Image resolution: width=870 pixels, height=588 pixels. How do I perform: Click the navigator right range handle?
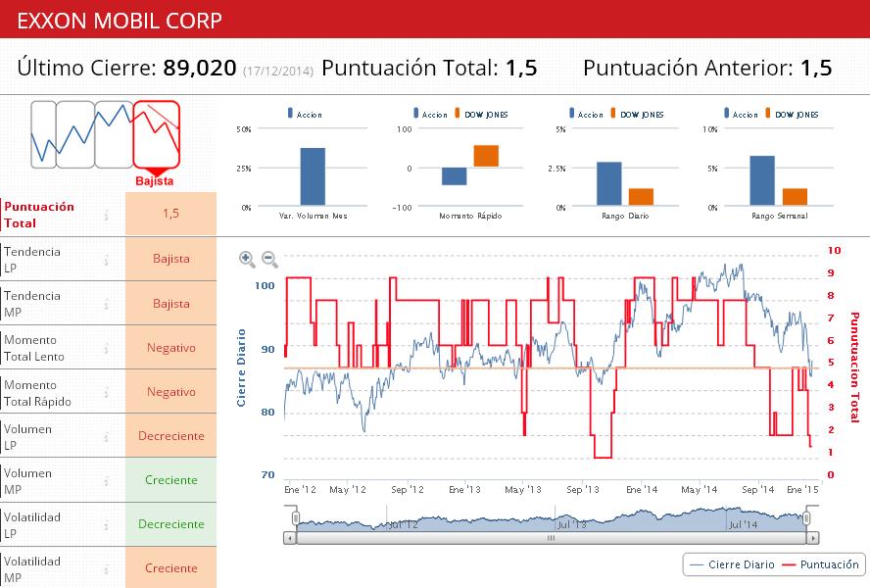806,518
